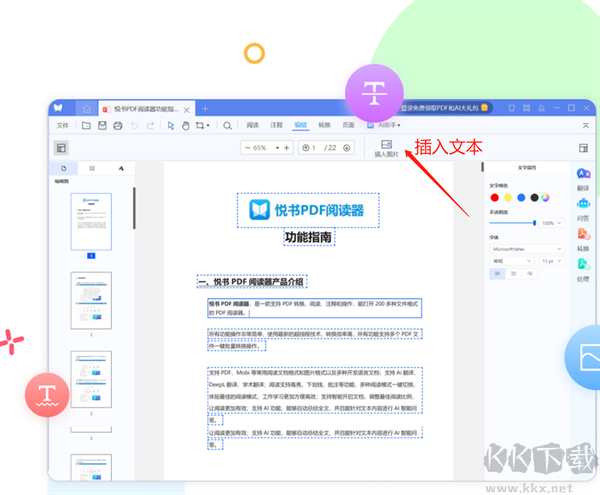The image size is (600, 495).
Task: Zoom in with the plus button
Action: tap(287, 148)
